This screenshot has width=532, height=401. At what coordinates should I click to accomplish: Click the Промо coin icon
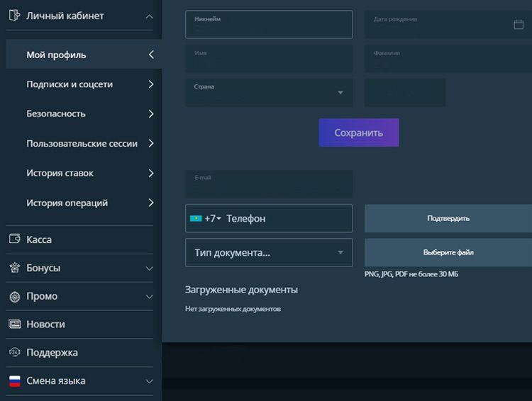(x=14, y=296)
